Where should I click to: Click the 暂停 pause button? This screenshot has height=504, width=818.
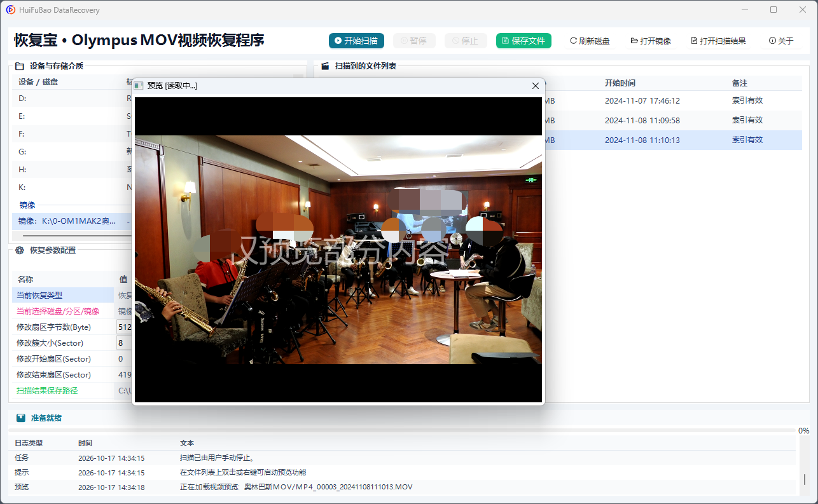[x=413, y=41]
